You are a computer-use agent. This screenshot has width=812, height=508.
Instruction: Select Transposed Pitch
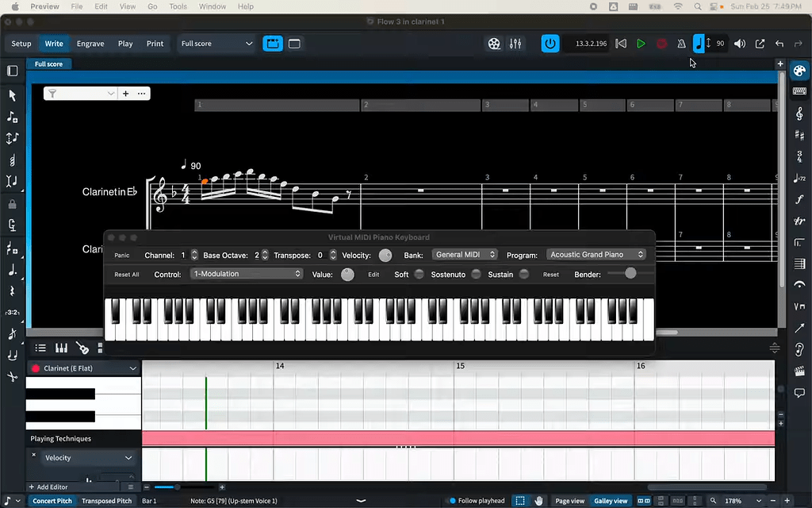107,501
